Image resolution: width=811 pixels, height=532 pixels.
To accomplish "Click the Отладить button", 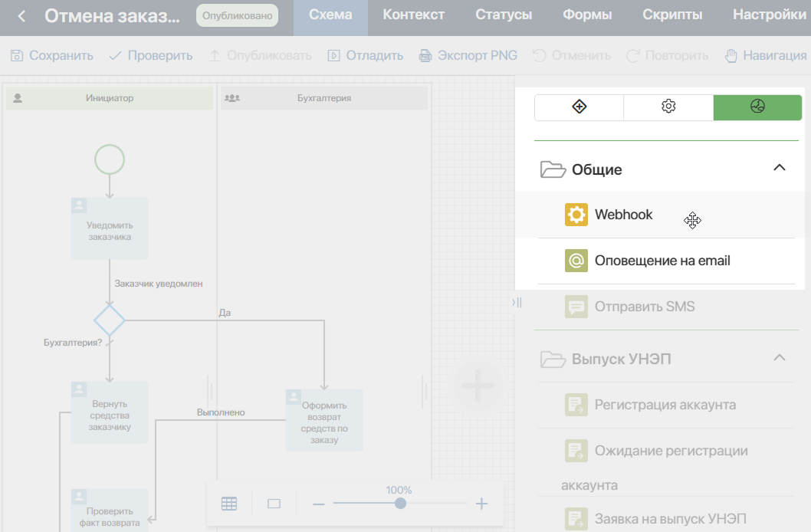I will coord(365,56).
